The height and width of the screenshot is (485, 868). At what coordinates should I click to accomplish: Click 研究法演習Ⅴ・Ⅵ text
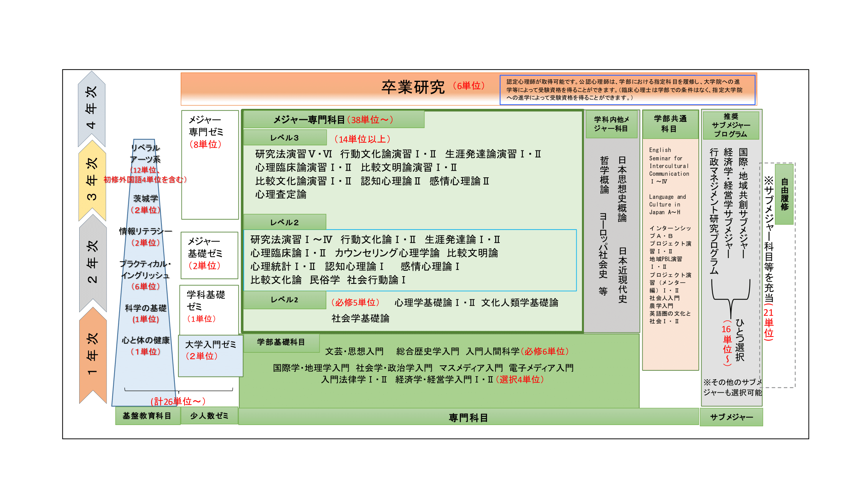coord(294,154)
